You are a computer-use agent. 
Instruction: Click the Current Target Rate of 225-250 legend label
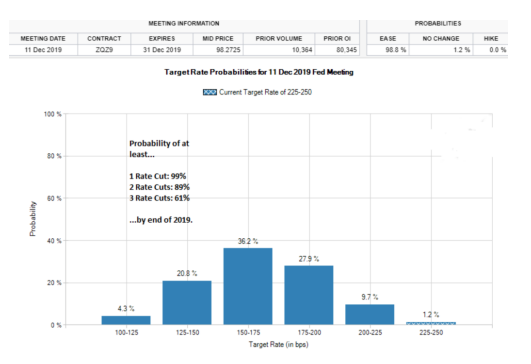[x=265, y=92]
